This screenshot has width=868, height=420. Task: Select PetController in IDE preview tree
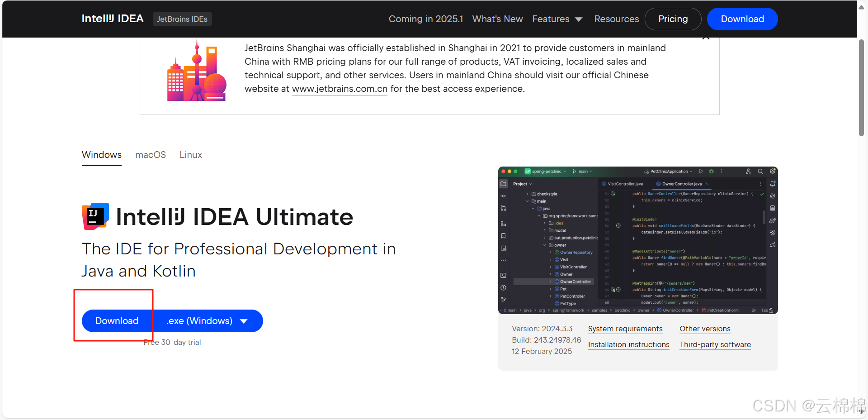[x=570, y=296]
